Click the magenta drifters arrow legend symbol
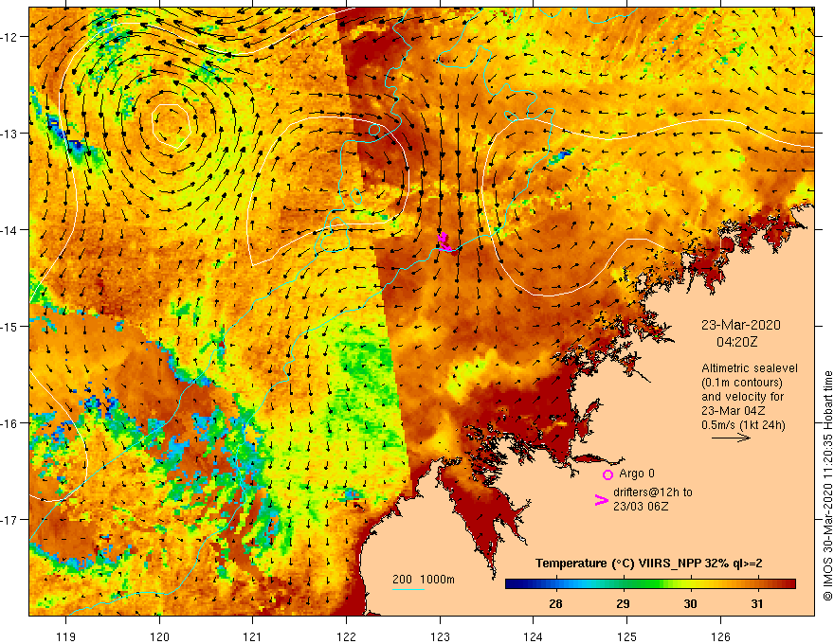Screen dimensions: 834x644 (601, 500)
